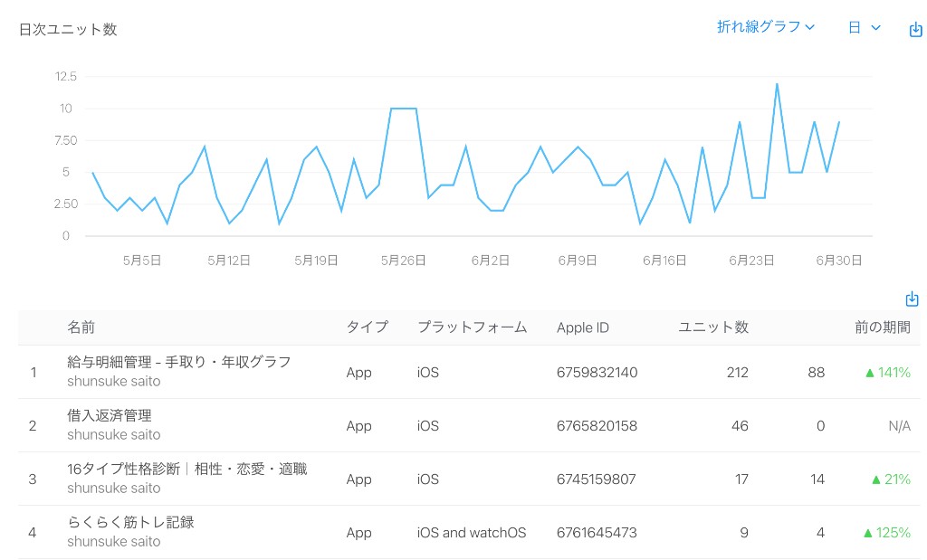
Task: Download the daily units chart data
Action: point(915,29)
